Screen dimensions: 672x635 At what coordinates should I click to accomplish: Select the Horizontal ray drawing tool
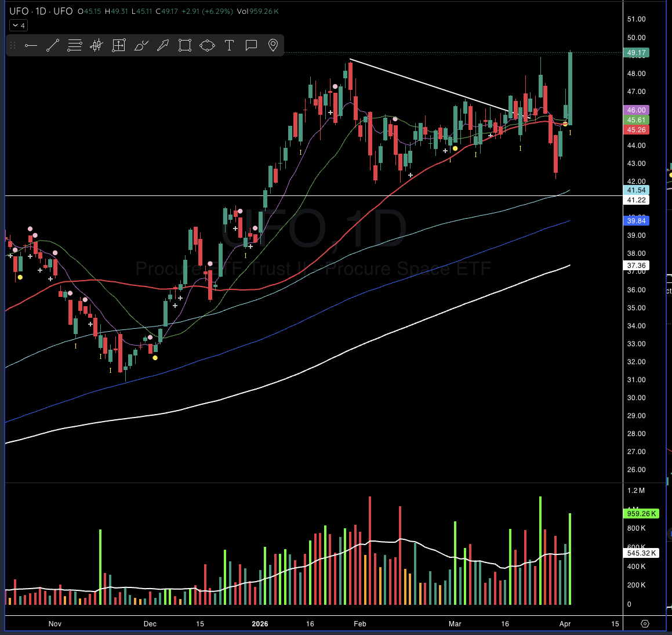coord(31,45)
